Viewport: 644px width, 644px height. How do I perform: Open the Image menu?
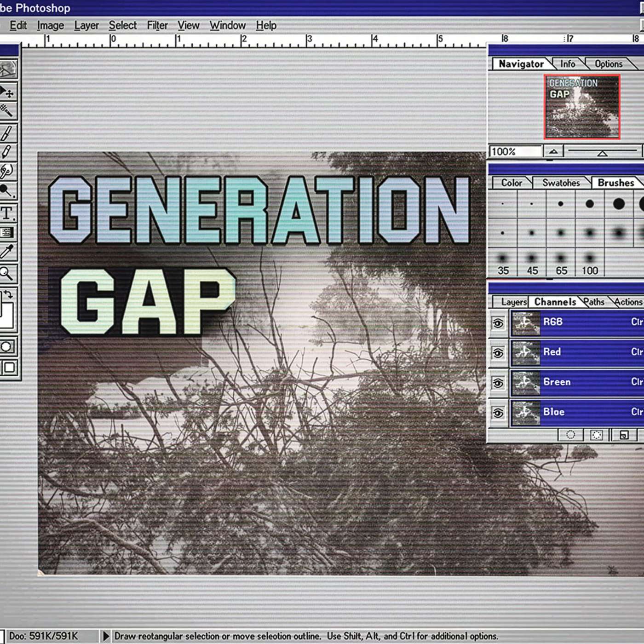coord(50,25)
